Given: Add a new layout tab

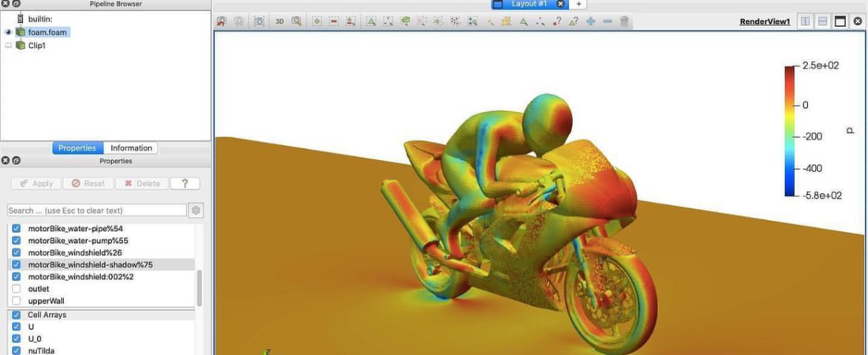Looking at the screenshot, I should tap(578, 4).
